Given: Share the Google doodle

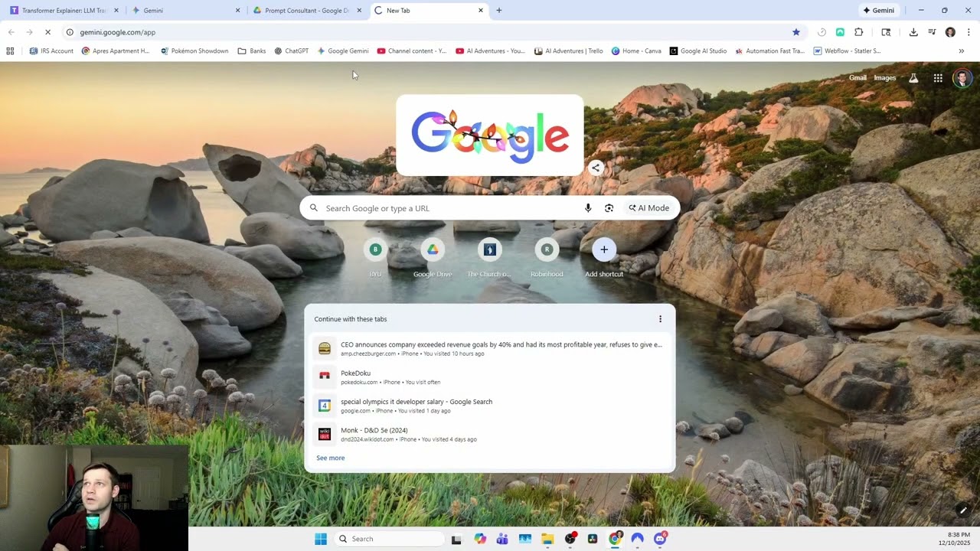Looking at the screenshot, I should [x=596, y=168].
